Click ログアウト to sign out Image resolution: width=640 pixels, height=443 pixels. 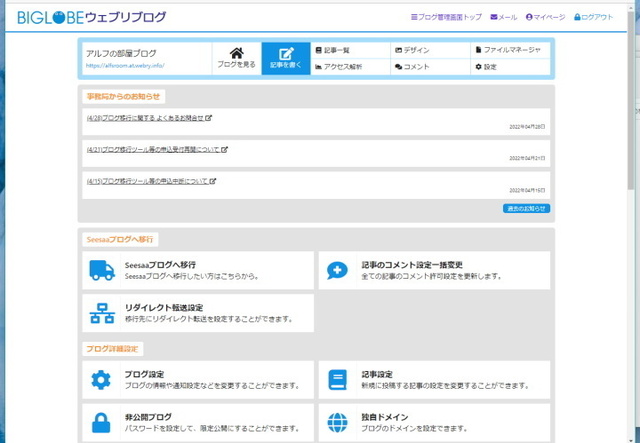click(x=593, y=17)
